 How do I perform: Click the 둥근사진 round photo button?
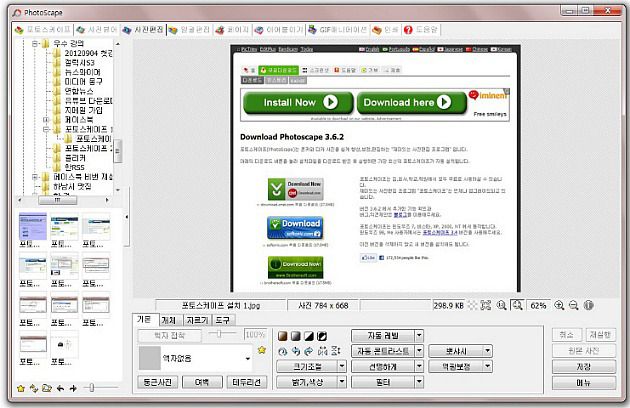coord(158,382)
